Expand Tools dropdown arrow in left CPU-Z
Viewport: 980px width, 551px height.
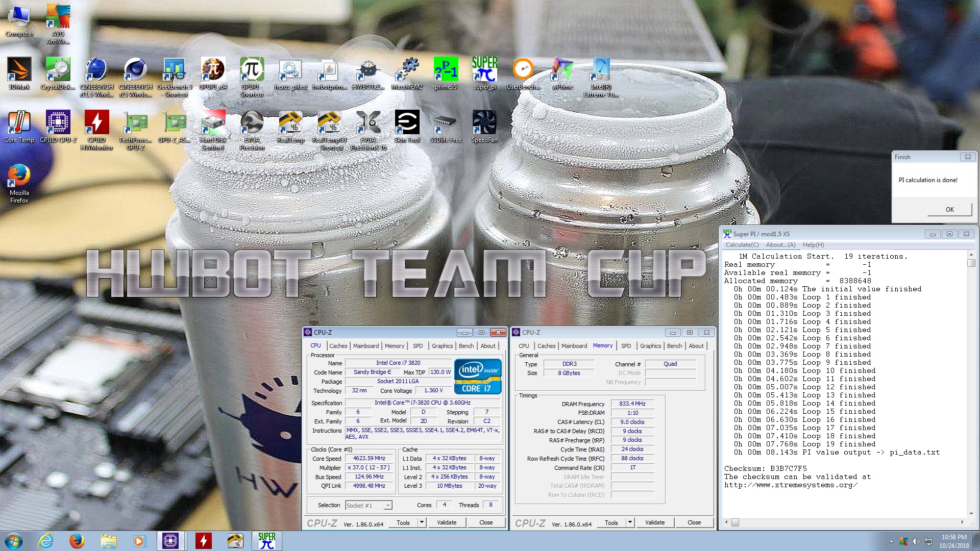coord(422,522)
